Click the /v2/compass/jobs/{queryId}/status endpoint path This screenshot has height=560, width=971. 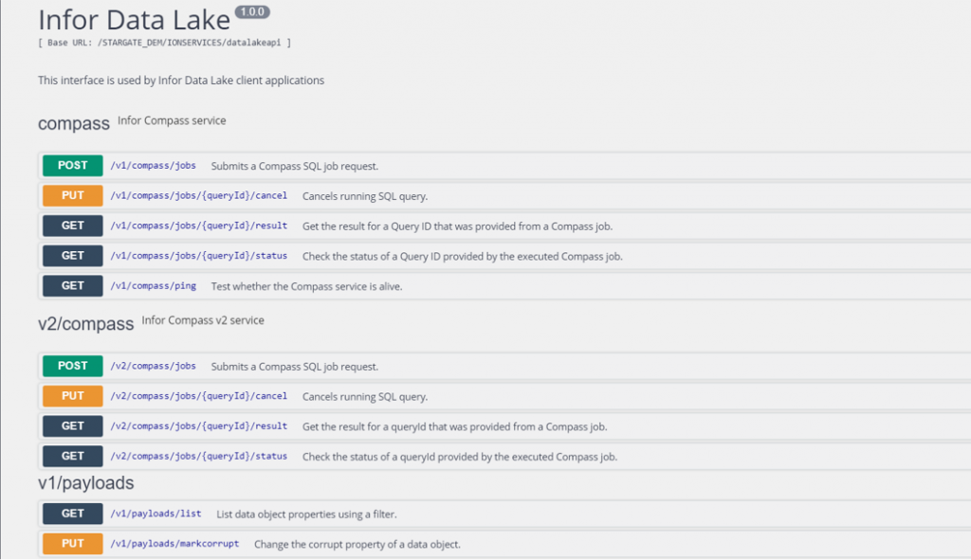pos(199,457)
